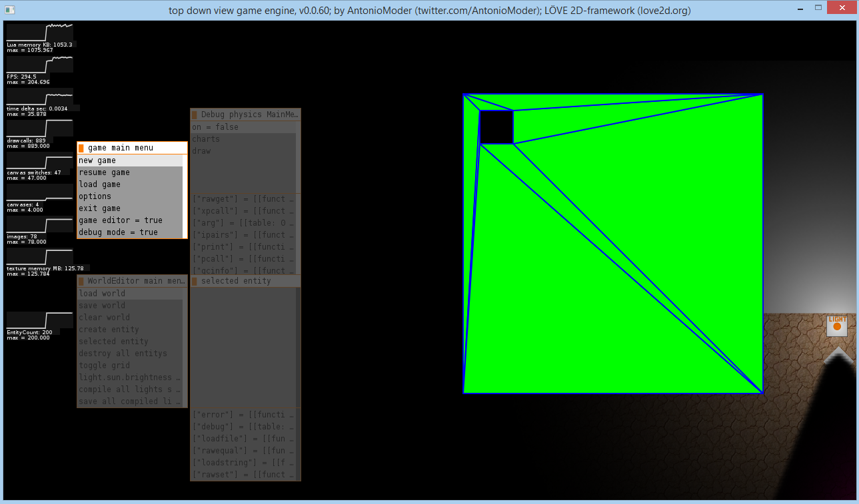Open 'charts' in Debug physics menu

243,139
